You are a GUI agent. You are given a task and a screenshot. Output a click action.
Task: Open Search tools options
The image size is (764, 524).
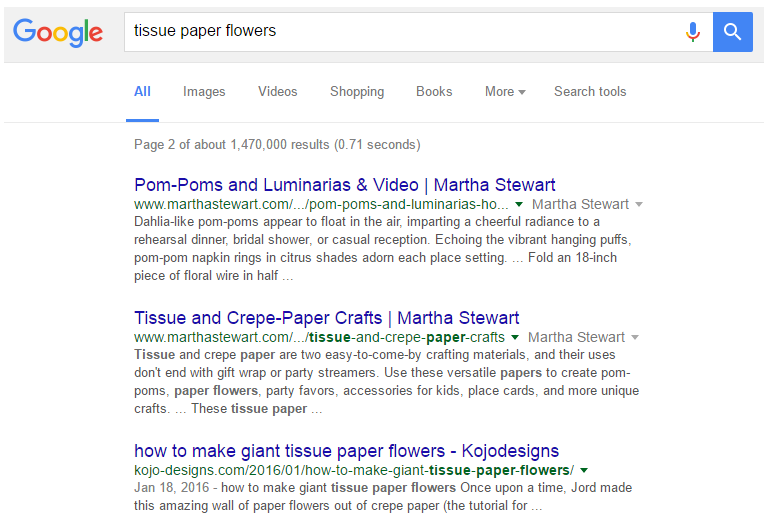click(590, 91)
